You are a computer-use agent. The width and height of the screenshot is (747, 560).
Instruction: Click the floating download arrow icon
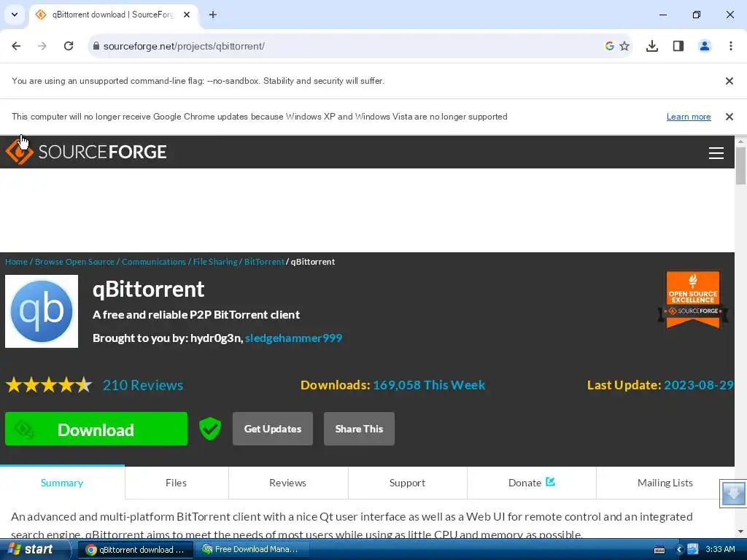tap(733, 494)
